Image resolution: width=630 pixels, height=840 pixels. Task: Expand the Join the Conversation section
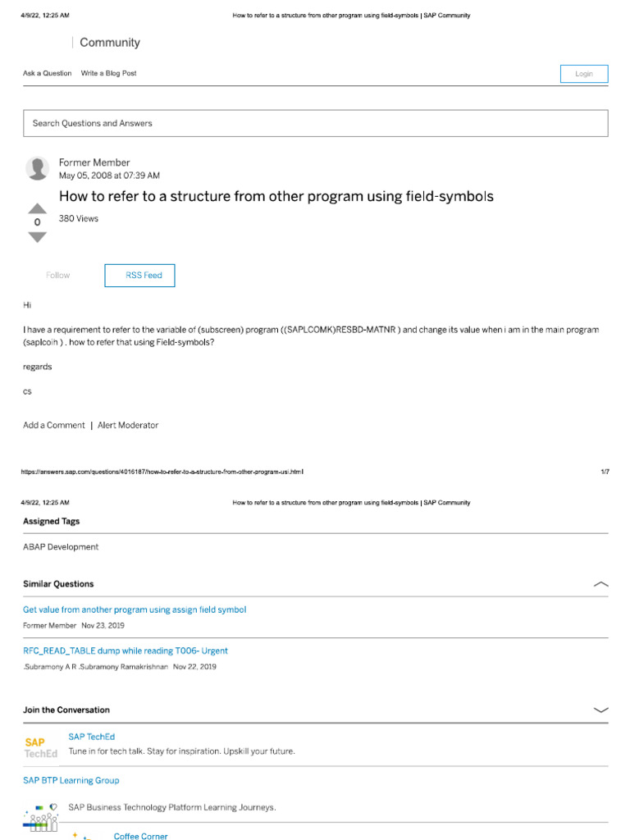[600, 710]
